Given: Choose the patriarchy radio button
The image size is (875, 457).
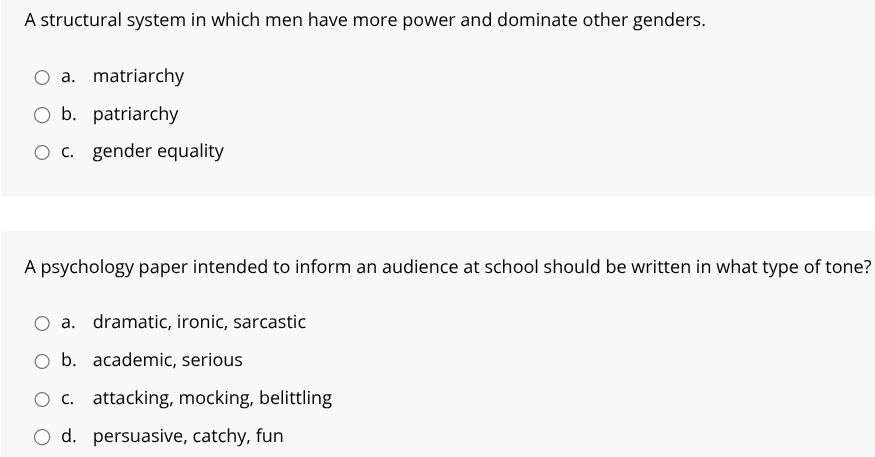Looking at the screenshot, I should [x=42, y=115].
